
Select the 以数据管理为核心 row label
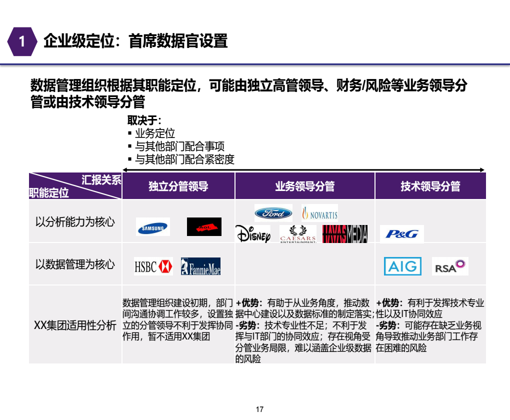tap(75, 264)
